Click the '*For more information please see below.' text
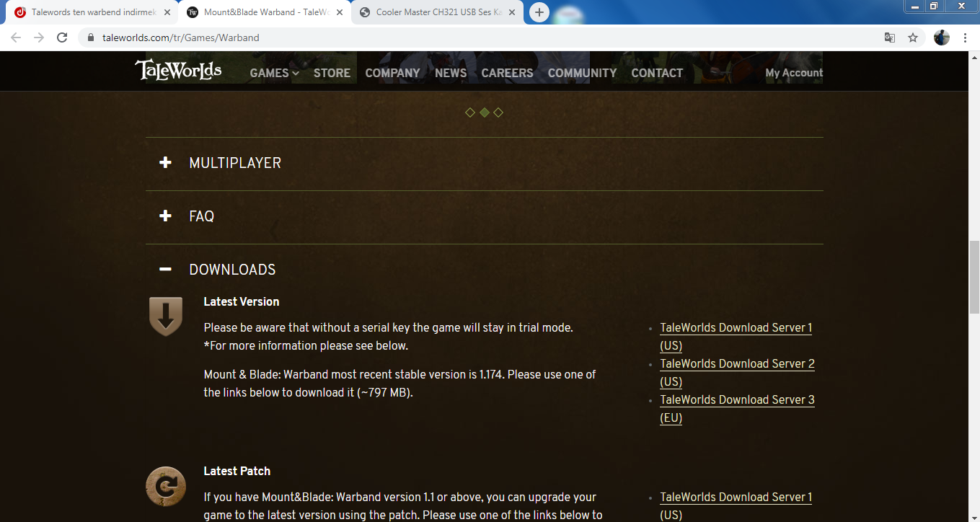Image resolution: width=980 pixels, height=522 pixels. (306, 345)
